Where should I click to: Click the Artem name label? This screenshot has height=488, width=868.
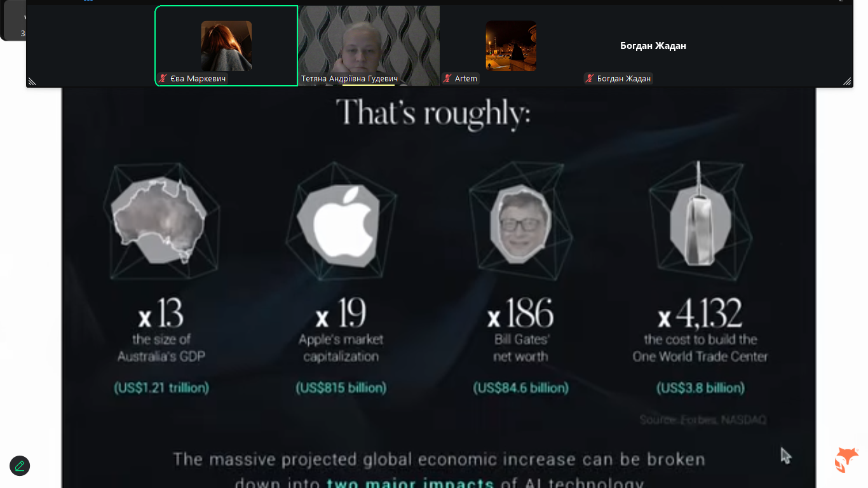click(466, 79)
